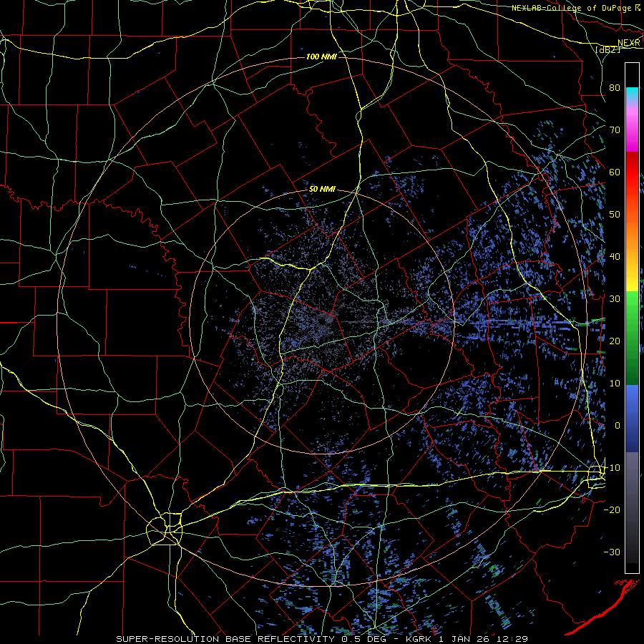
Task: Click the "50 NMI" range ring label
Action: 322,190
